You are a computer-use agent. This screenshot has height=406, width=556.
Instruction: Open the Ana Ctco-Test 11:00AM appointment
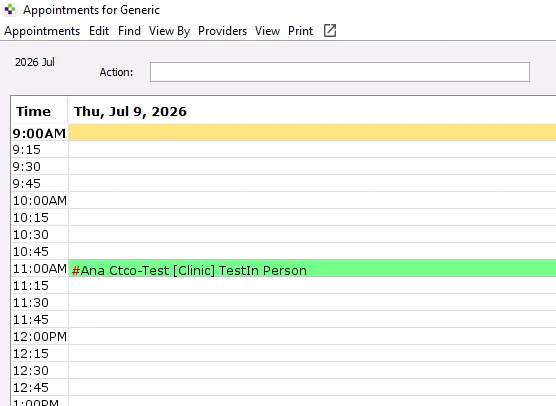(x=312, y=268)
